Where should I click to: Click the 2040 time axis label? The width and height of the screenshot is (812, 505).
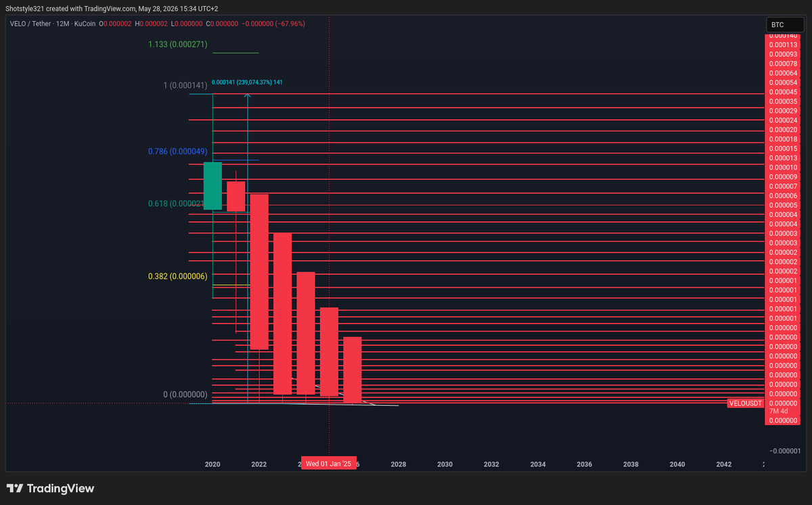[677, 464]
